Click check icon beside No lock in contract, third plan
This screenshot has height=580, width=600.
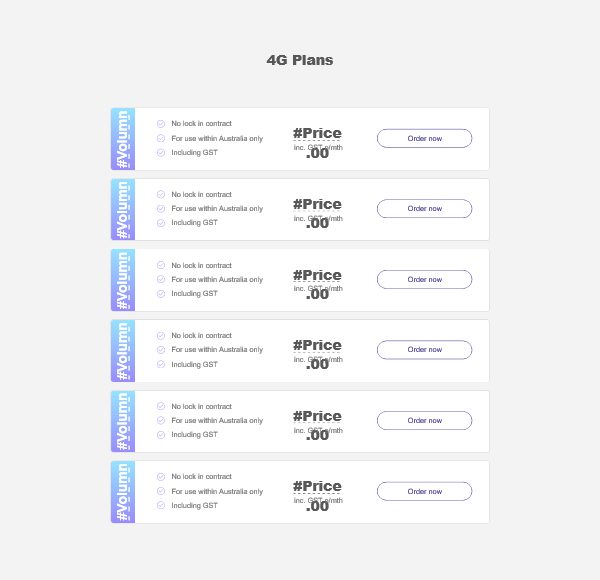pyautogui.click(x=161, y=265)
